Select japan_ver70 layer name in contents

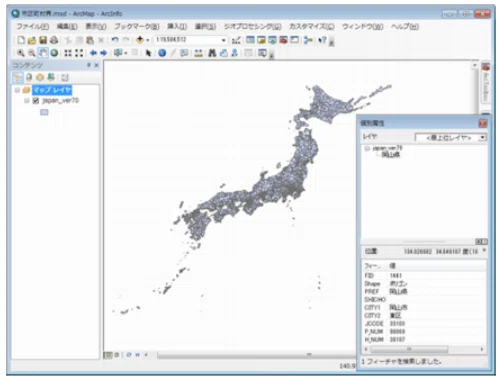60,100
